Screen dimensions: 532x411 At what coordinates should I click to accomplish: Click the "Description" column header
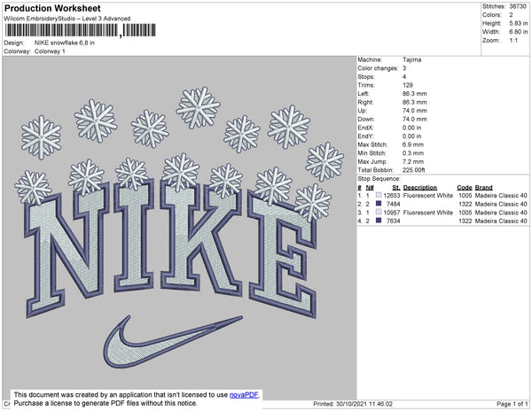[419, 188]
